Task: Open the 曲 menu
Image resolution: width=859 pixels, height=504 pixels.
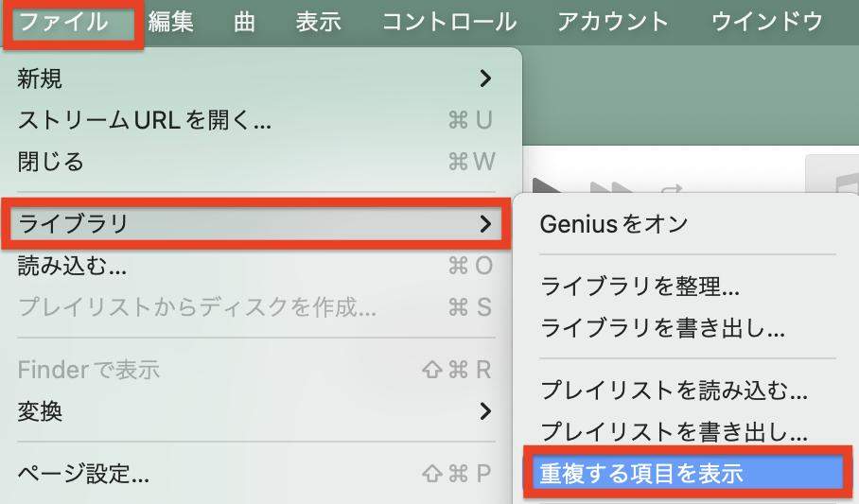Action: click(x=244, y=22)
